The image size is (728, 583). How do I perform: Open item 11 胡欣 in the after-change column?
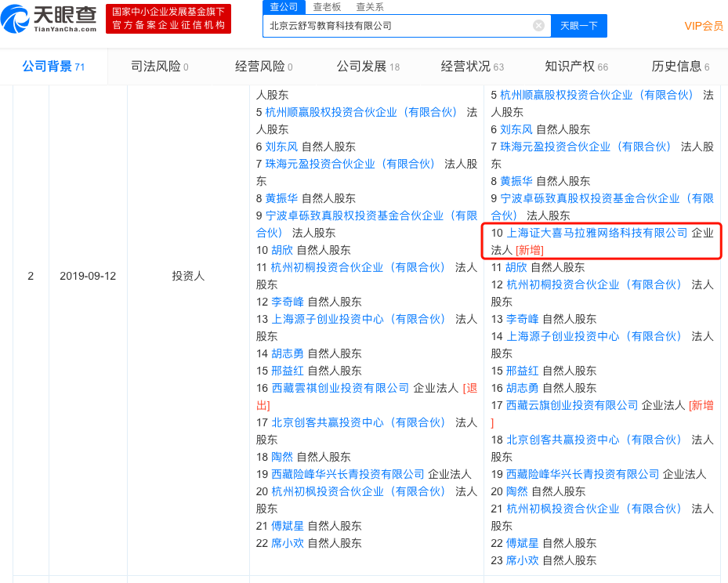[516, 267]
